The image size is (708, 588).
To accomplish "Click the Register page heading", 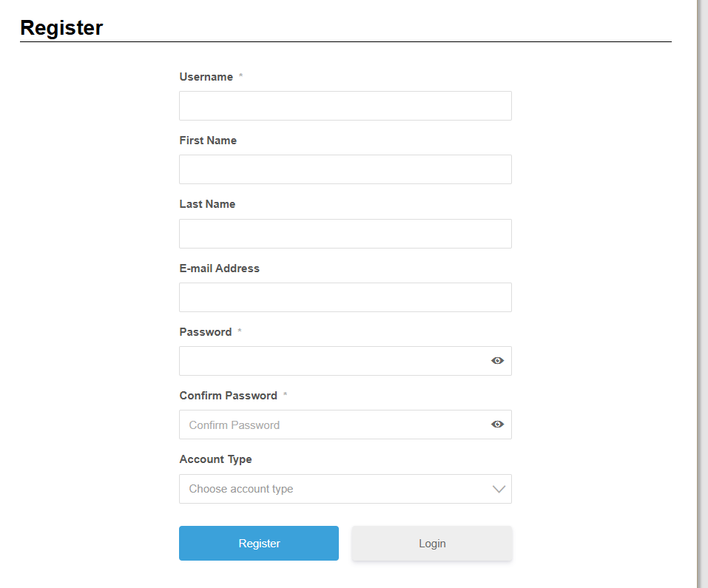I will pyautogui.click(x=61, y=28).
